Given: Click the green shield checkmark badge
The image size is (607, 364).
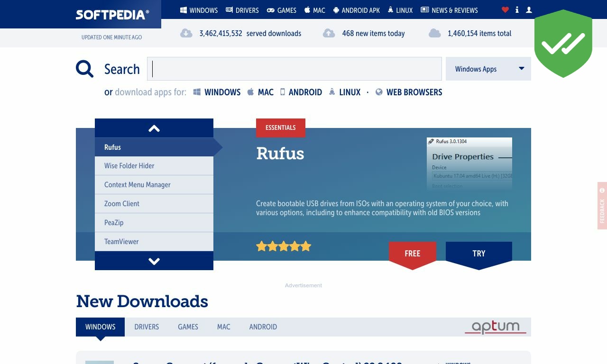Looking at the screenshot, I should coord(563,44).
